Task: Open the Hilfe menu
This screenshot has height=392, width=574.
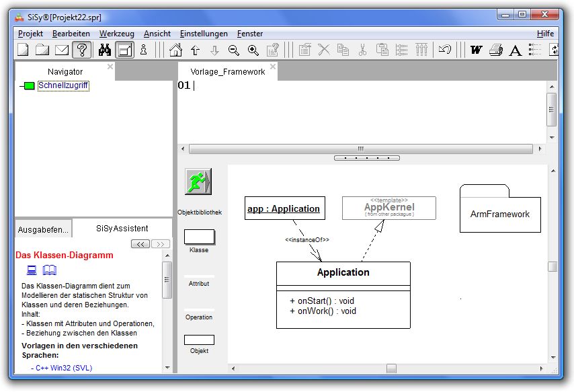Action: (545, 34)
